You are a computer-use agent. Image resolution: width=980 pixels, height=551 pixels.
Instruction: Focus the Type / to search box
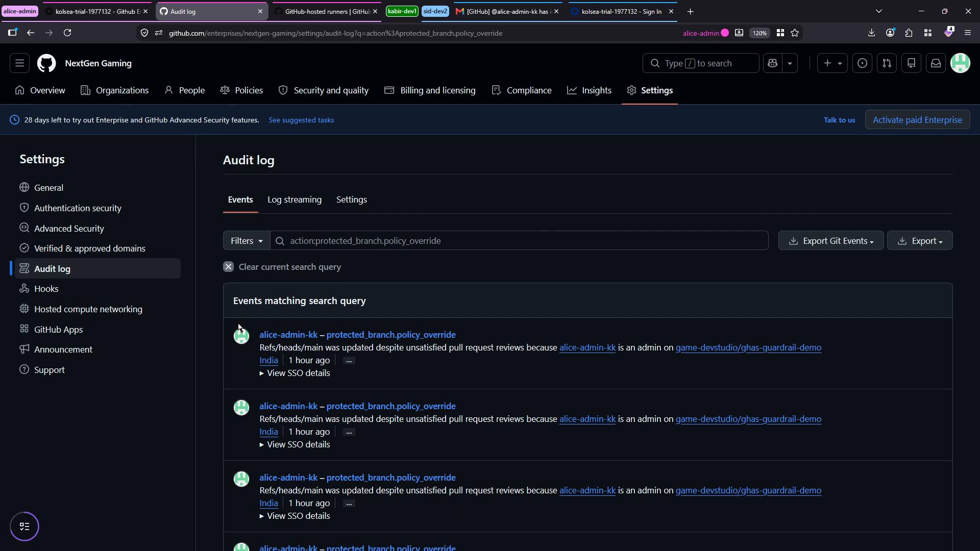[x=701, y=63]
